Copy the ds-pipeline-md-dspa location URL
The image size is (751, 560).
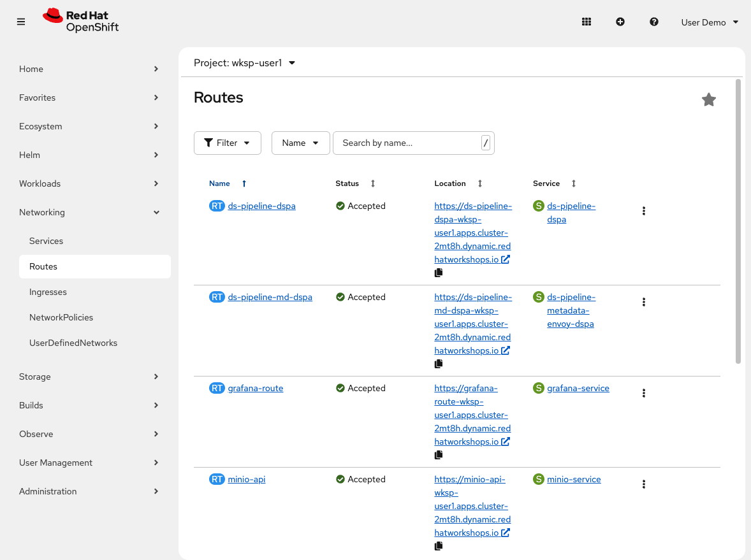point(439,364)
